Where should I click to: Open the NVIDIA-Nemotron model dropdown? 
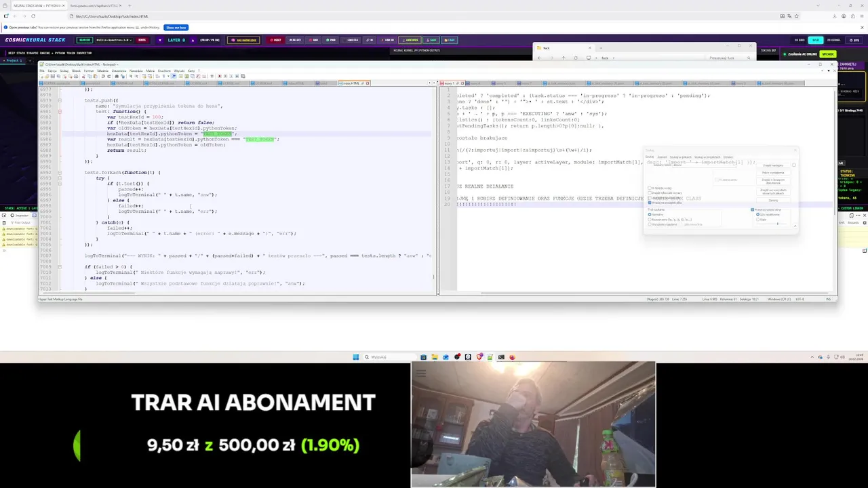114,40
